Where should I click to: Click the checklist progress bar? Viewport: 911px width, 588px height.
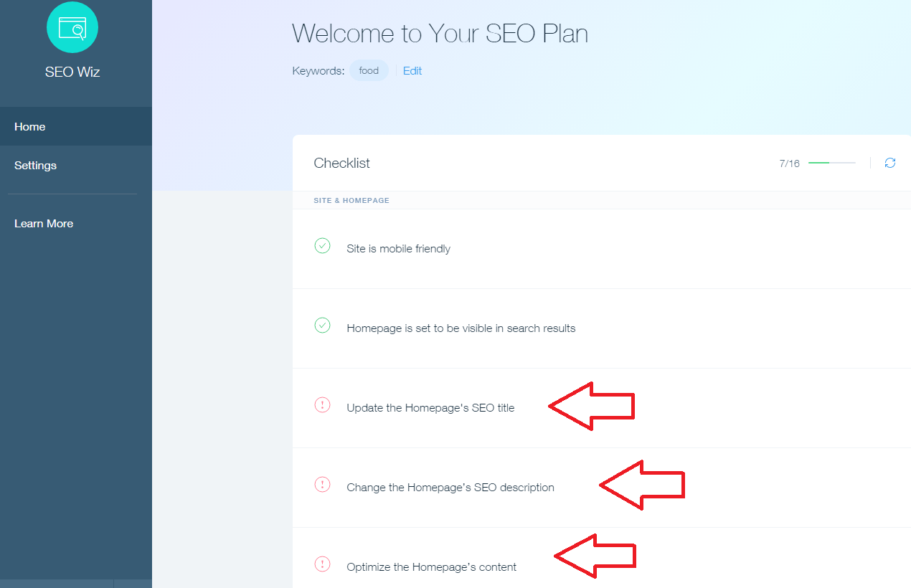(832, 163)
